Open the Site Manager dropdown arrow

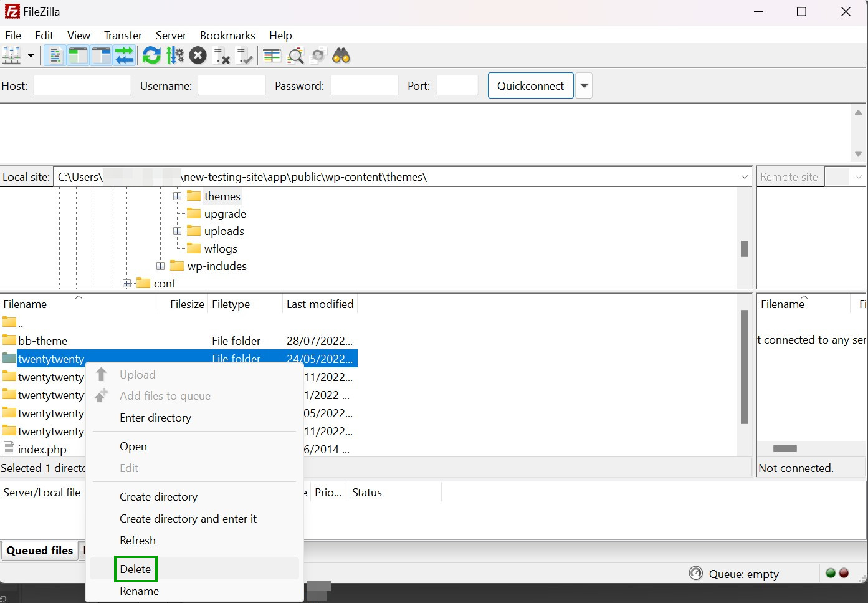click(31, 55)
